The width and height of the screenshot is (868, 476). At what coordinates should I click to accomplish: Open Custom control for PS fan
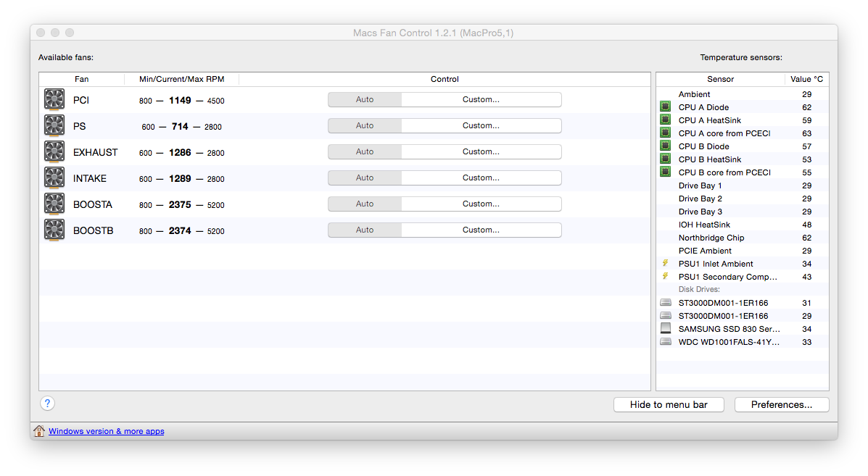(x=481, y=125)
